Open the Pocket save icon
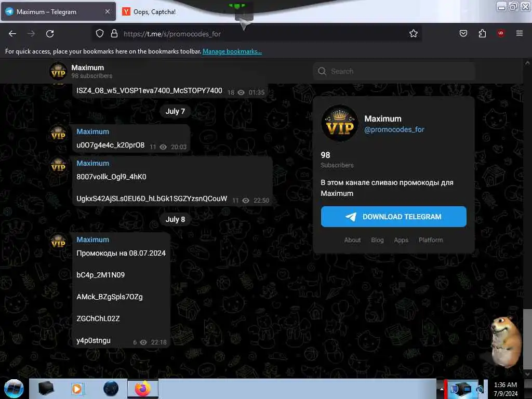The height and width of the screenshot is (399, 532). 463,33
